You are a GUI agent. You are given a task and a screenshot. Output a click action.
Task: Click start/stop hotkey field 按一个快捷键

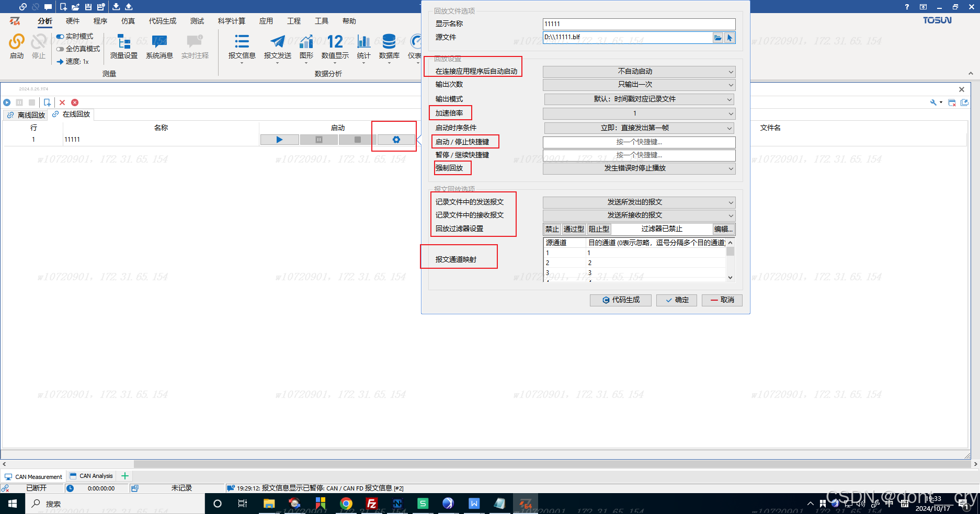point(639,142)
